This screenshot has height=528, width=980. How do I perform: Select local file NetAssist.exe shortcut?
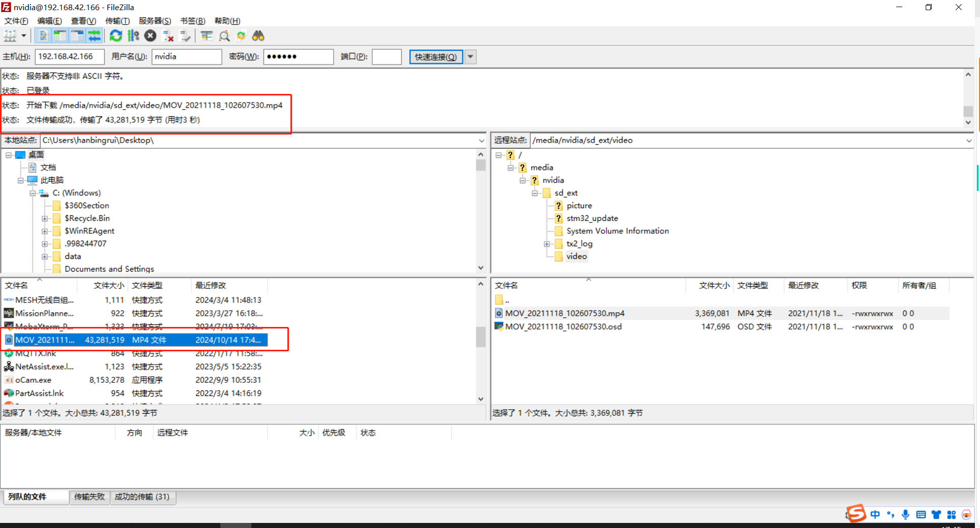pos(135,367)
